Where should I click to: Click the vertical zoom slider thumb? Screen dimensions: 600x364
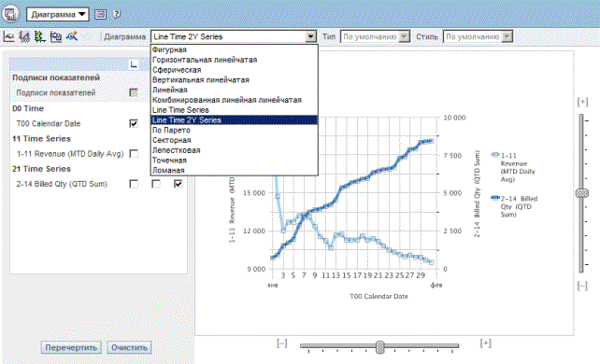point(582,193)
